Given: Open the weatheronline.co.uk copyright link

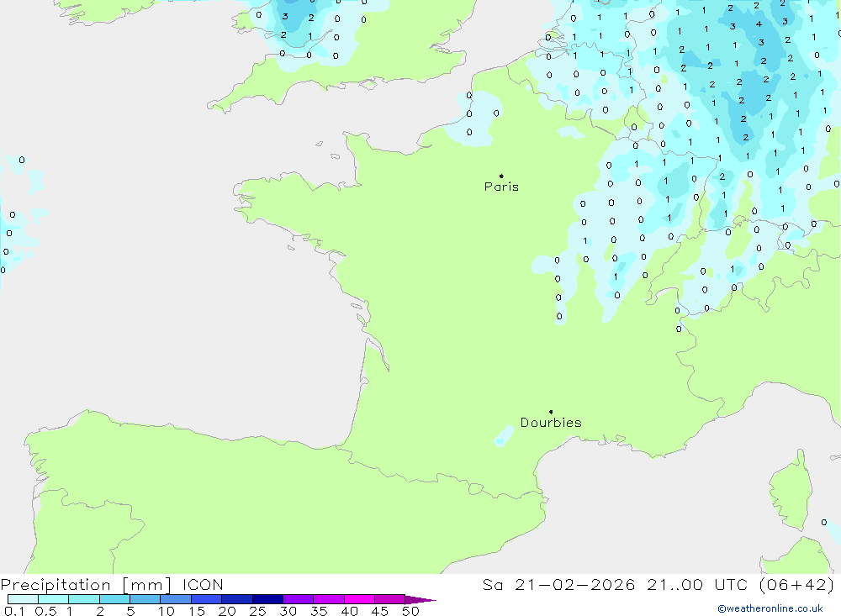Looking at the screenshot, I should pyautogui.click(x=770, y=608).
